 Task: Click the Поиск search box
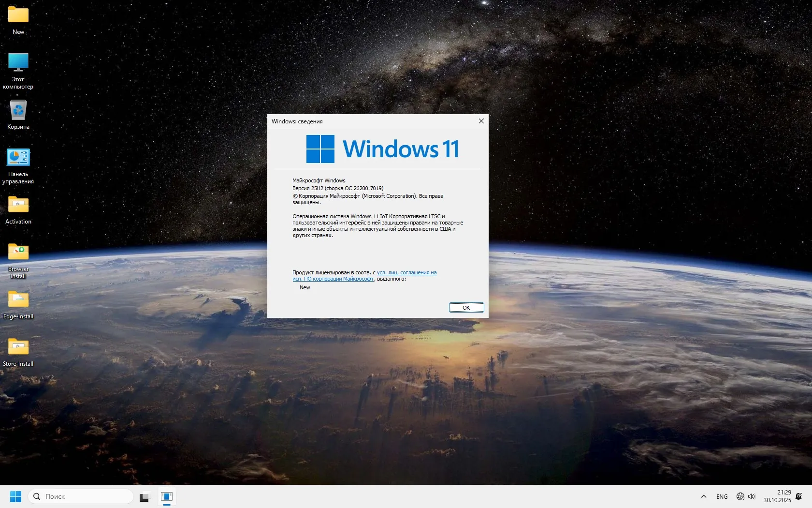(x=80, y=496)
